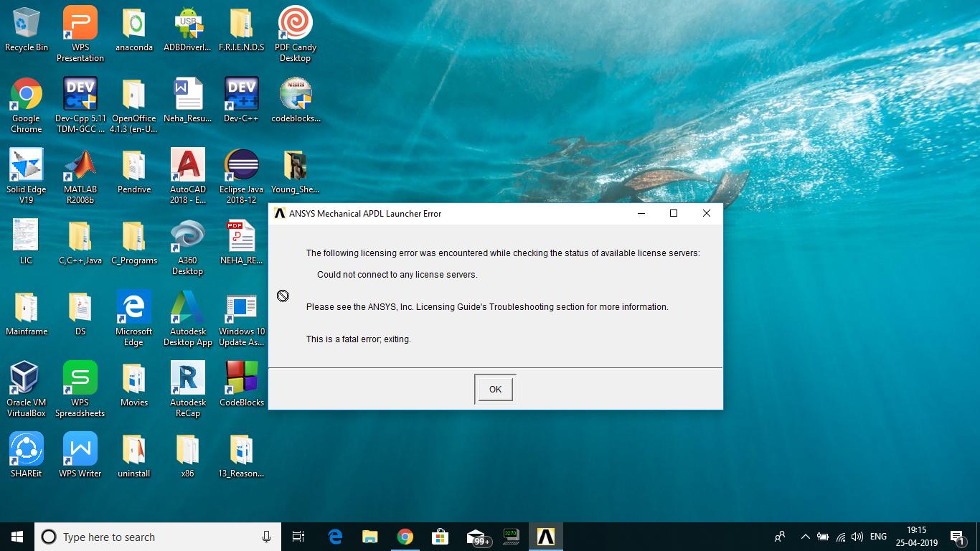The image size is (980, 551).
Task: Show hidden system tray icons
Action: point(805,537)
